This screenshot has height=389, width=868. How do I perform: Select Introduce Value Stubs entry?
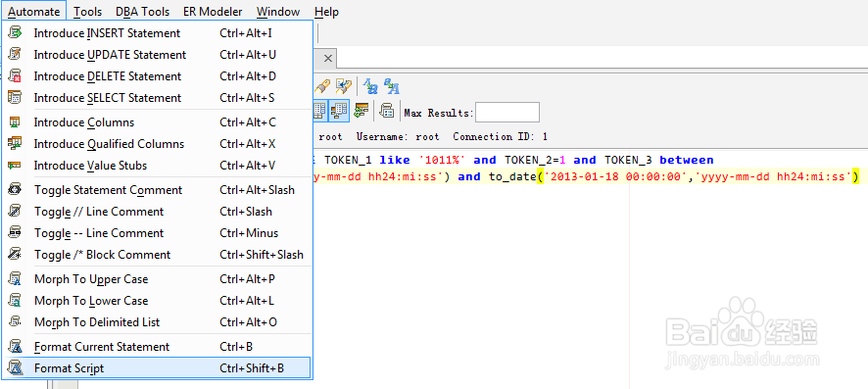(157, 166)
